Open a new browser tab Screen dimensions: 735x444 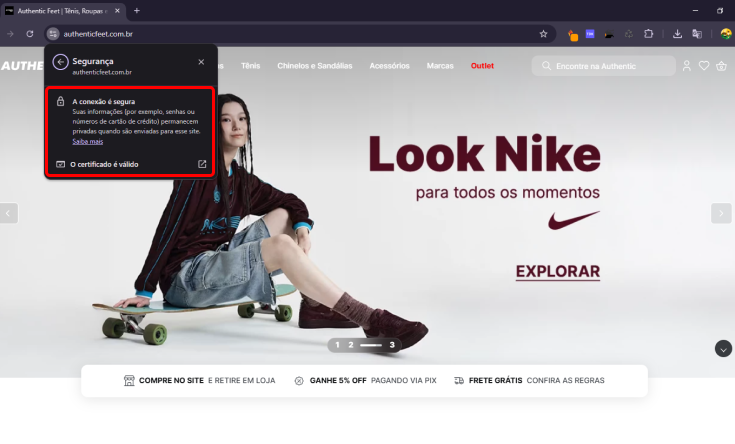[x=137, y=10]
